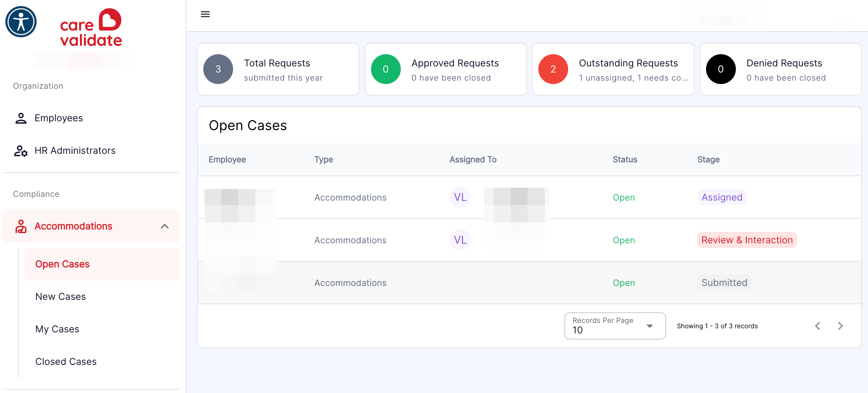Click the green Approved Requests count circle
Screen dimensions: 868x393
(386, 69)
